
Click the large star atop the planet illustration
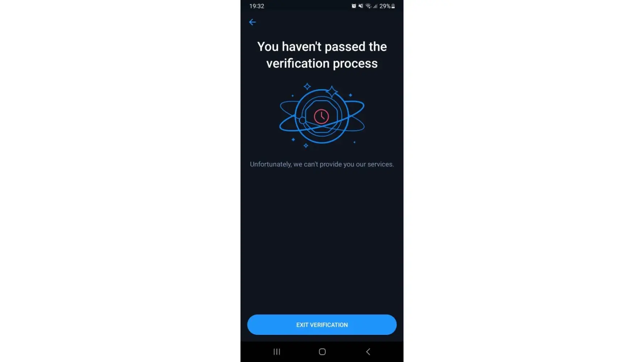[331, 92]
